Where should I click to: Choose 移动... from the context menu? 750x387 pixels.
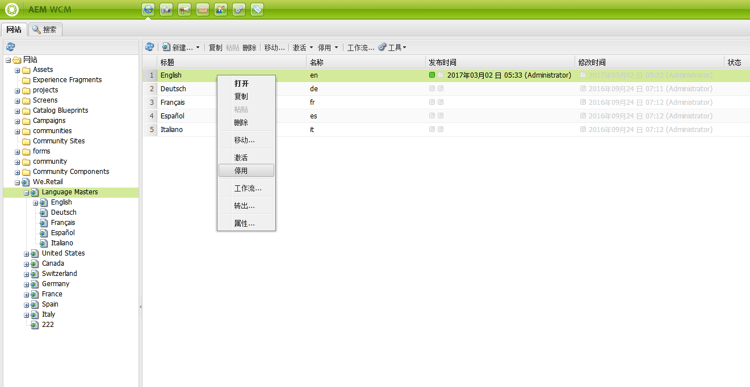coord(246,140)
